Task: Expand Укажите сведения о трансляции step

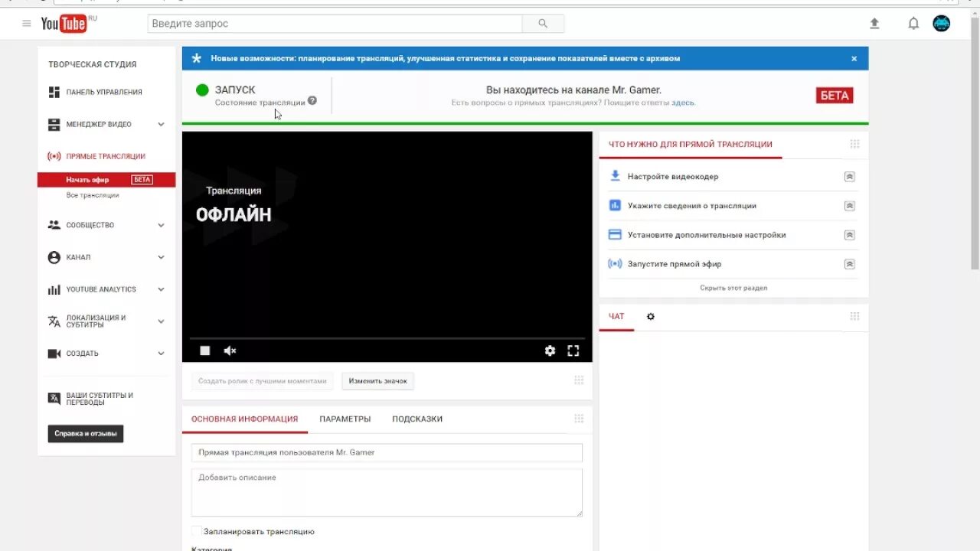Action: point(849,206)
